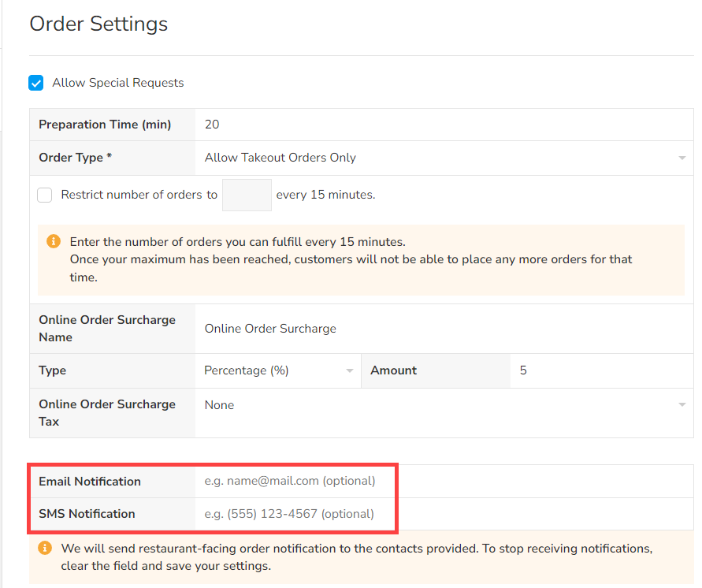
Task: Click the Order Settings heading
Action: click(x=98, y=24)
